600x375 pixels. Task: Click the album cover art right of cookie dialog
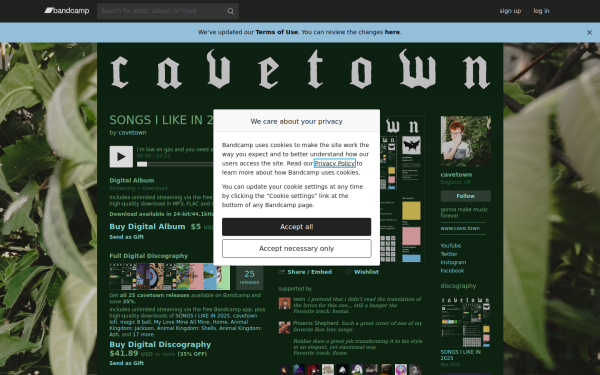pos(402,189)
